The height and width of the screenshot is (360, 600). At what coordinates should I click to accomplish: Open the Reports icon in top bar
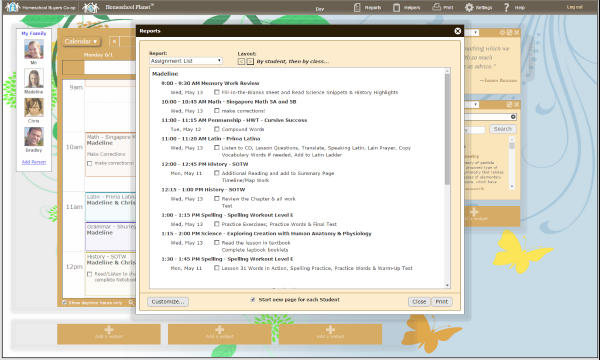tap(357, 7)
